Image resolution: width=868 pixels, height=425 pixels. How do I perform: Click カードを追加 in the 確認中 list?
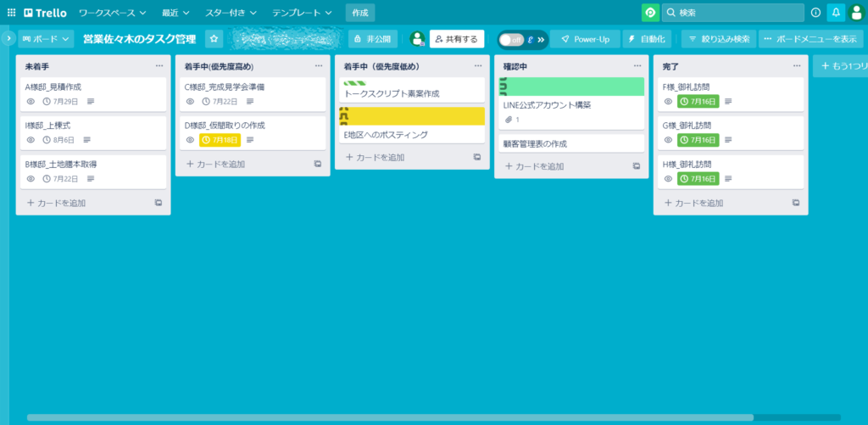tap(539, 166)
